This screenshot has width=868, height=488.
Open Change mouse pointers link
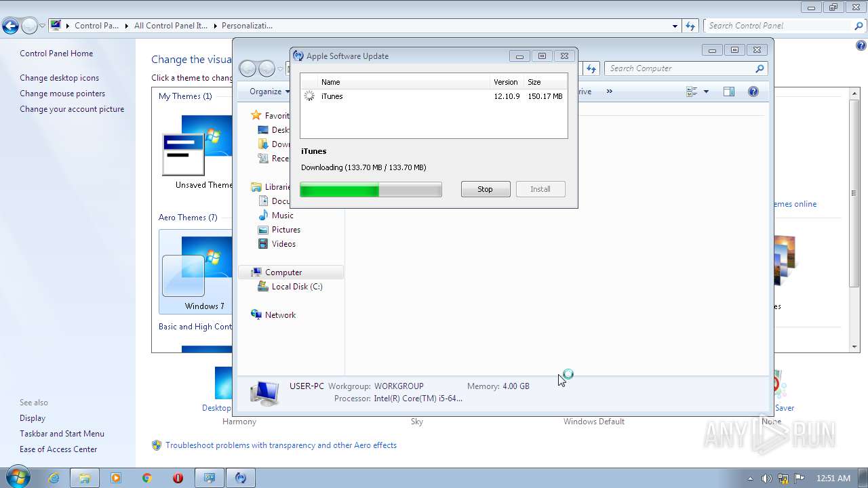tap(62, 94)
